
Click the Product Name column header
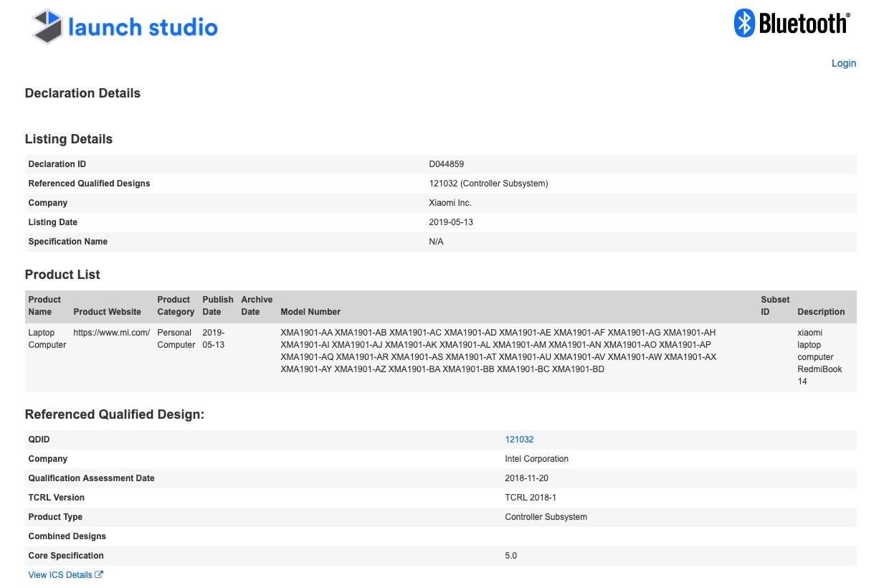pyautogui.click(x=44, y=305)
